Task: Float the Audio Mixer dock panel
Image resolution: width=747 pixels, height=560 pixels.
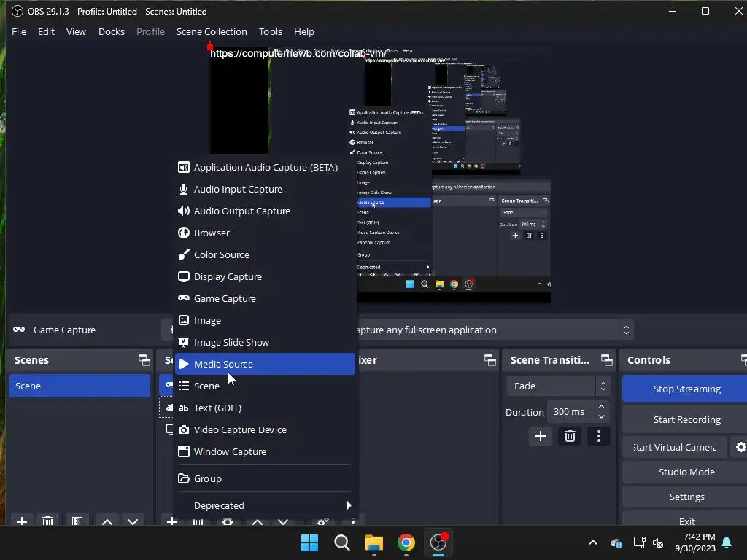Action: point(489,360)
